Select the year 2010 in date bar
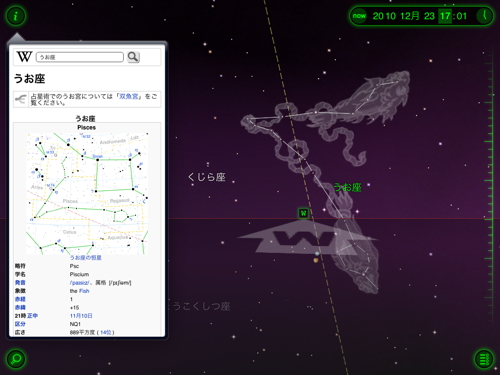This screenshot has height=375, width=500. (384, 16)
